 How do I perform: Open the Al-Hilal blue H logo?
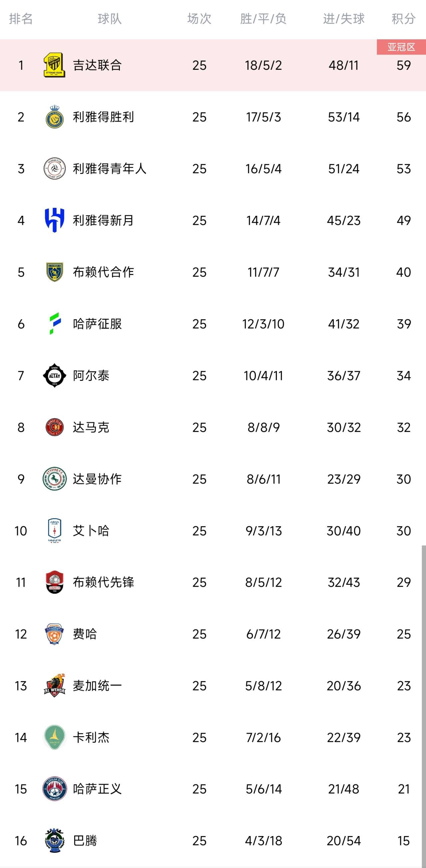click(54, 220)
